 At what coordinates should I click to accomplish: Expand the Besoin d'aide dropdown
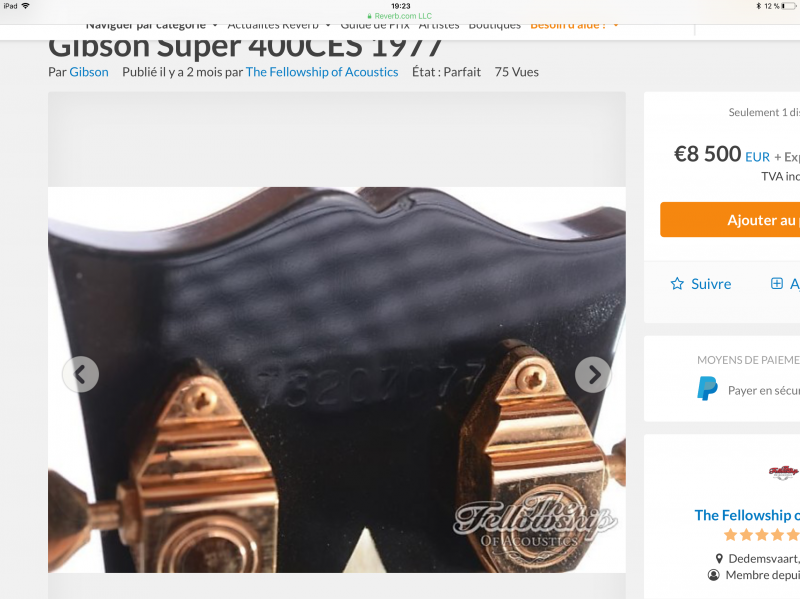(x=574, y=25)
